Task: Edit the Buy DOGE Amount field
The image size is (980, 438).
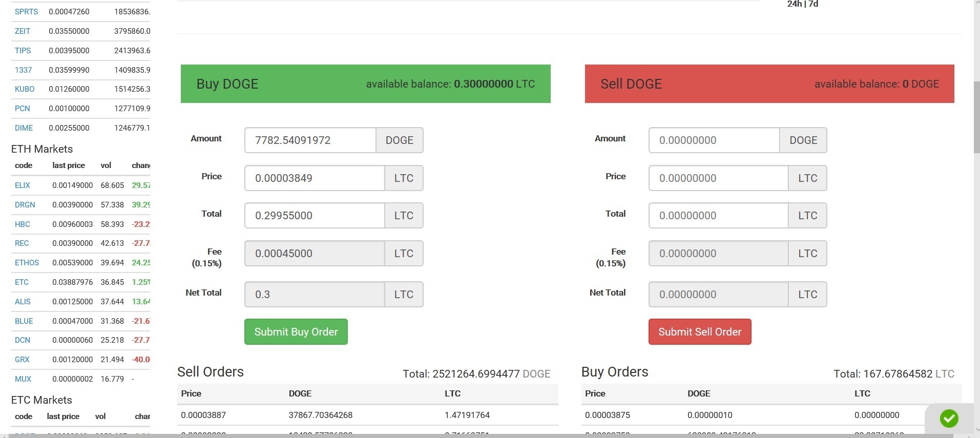Action: 310,140
